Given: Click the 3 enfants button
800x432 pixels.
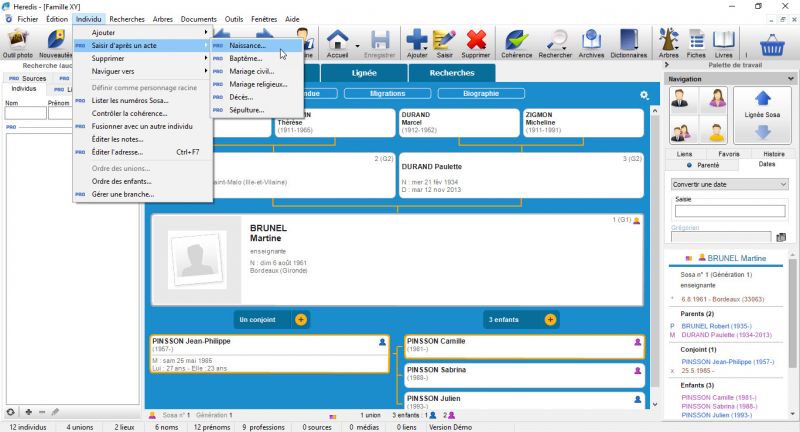Looking at the screenshot, I should click(x=511, y=320).
